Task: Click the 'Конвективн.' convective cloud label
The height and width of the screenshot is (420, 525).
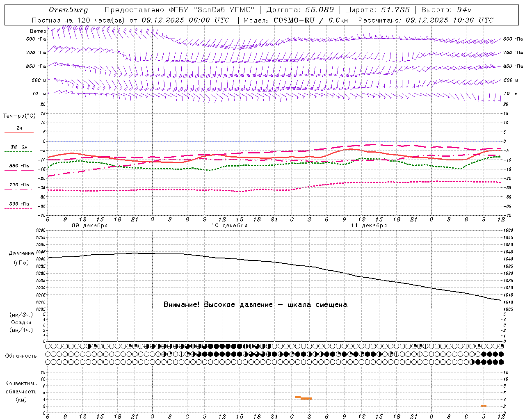Action: click(21, 383)
